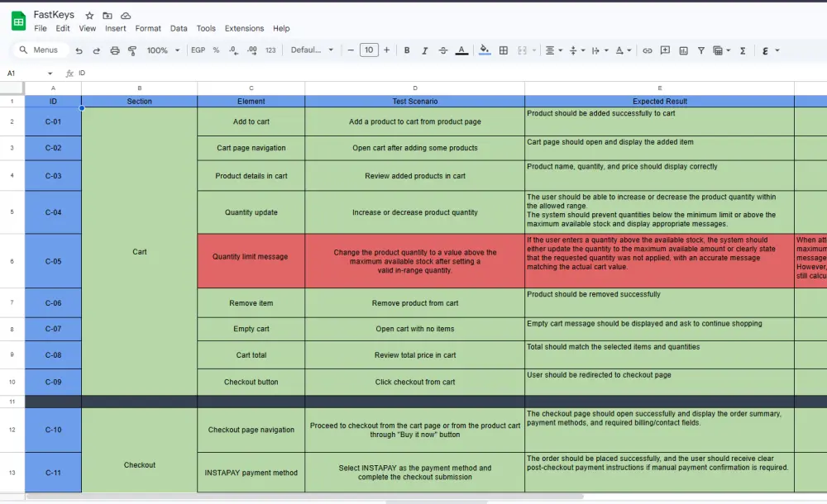
Task: Open the fill color picker
Action: 484,50
